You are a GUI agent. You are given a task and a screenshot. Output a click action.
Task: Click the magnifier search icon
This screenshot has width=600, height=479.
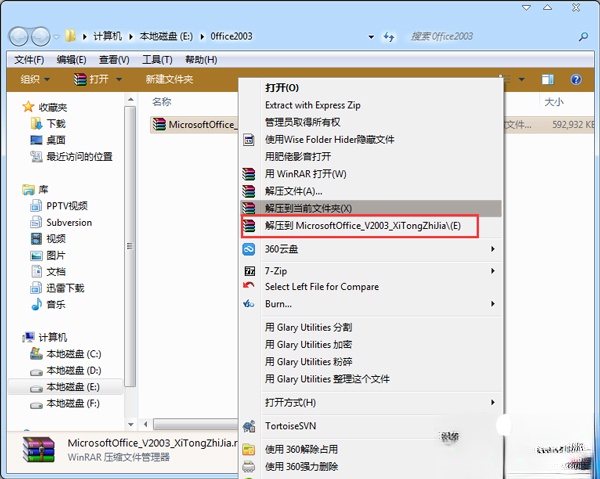point(583,37)
